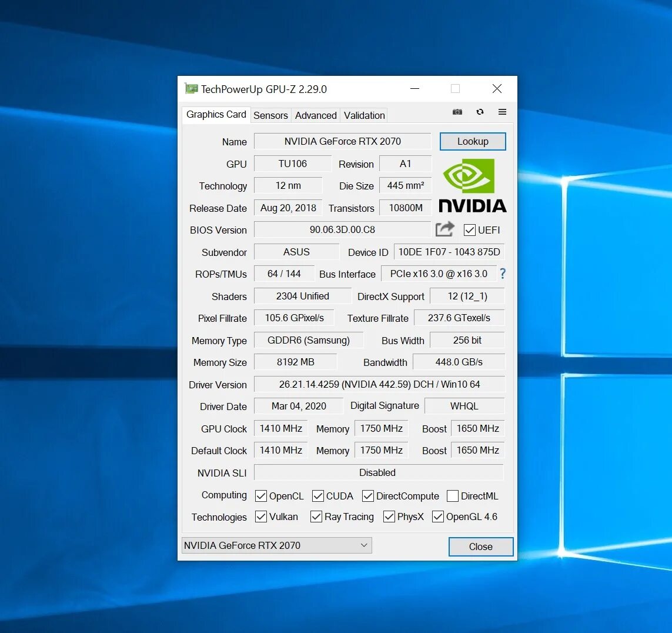Click Bandwidth value 448.0 GB/s
The image size is (672, 633).
click(x=459, y=362)
